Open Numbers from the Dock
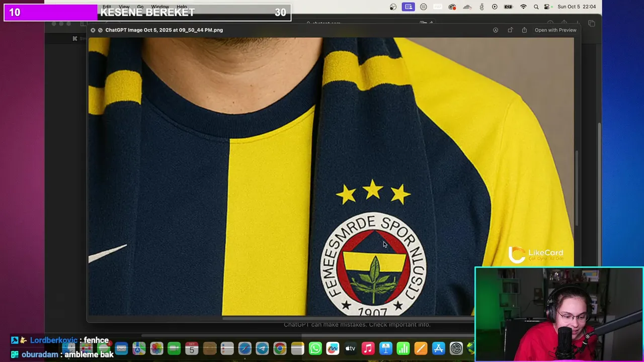644x362 pixels. (x=403, y=348)
